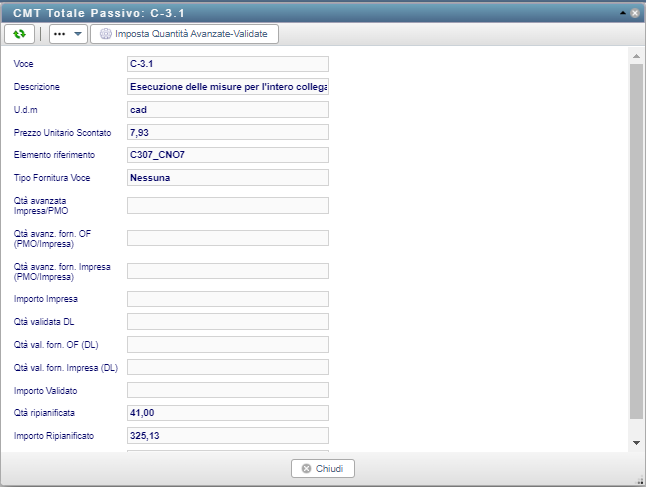Select the Tipo Fornitura Voce field
This screenshot has height=487, width=646.
228,178
